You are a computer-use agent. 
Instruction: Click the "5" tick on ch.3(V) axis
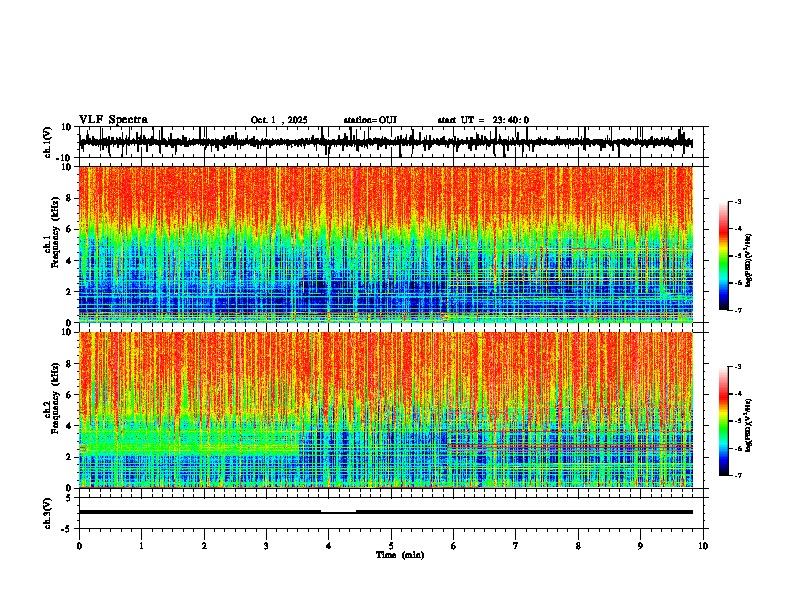pyautogui.click(x=70, y=498)
